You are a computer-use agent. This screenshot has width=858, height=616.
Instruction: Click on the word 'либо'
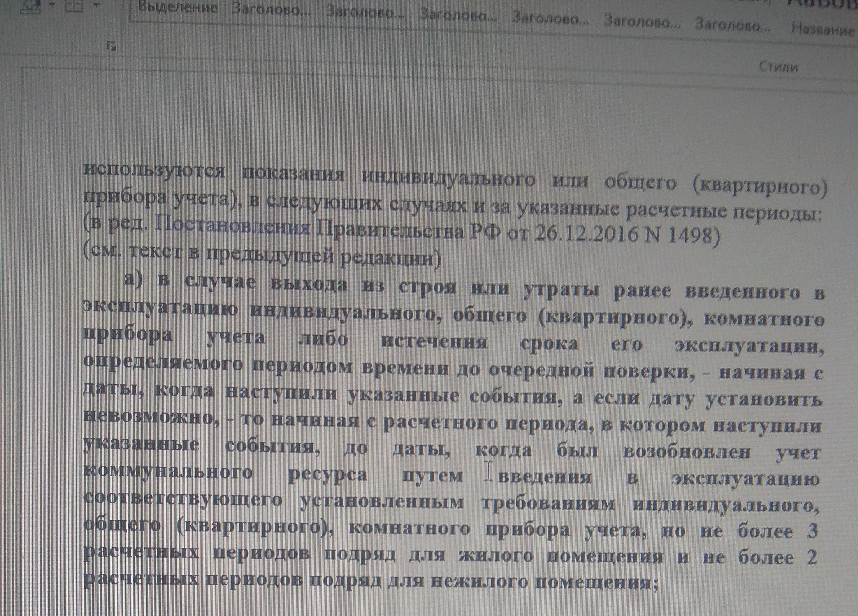tap(323, 338)
